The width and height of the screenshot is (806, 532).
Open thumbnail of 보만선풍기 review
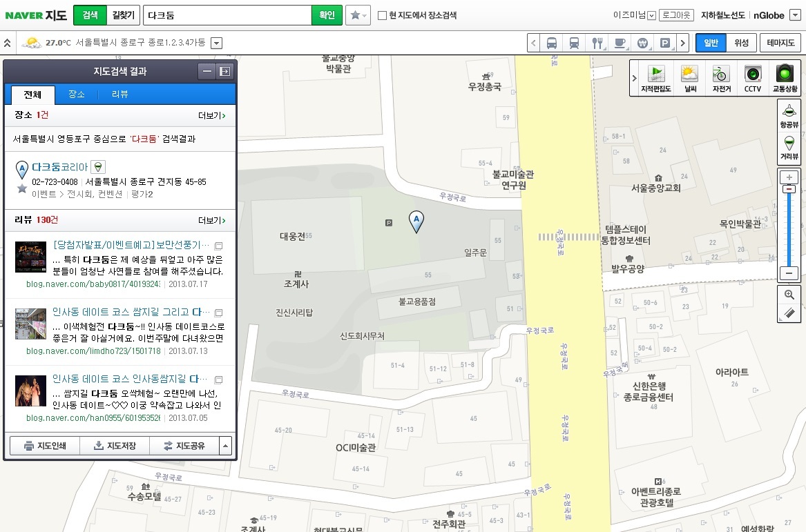pos(31,257)
